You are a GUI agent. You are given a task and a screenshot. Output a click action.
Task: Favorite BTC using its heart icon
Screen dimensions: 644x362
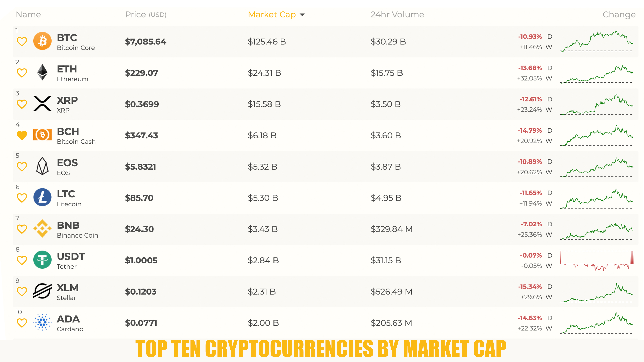(22, 42)
